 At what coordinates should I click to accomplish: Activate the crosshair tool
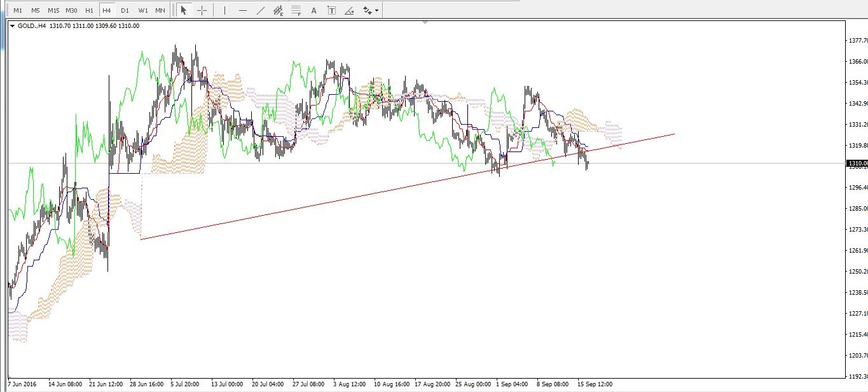pyautogui.click(x=202, y=10)
